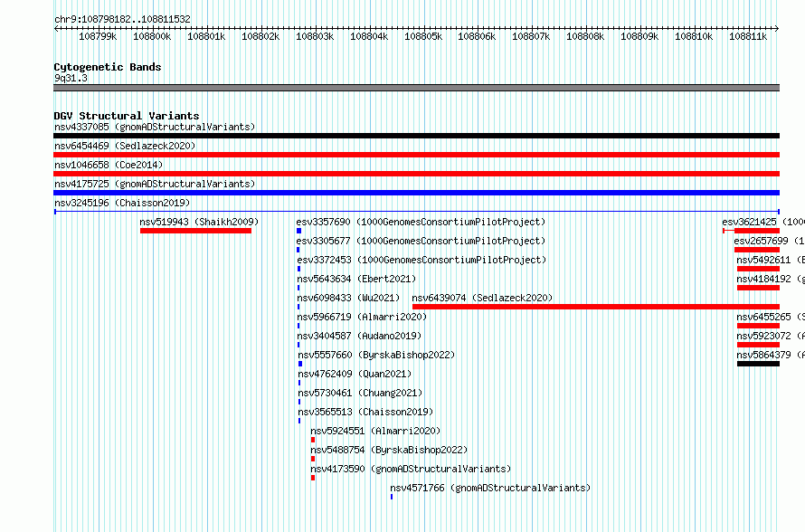
Task: Click nsv3565513 (Chaisson2019) label
Action: tap(365, 412)
